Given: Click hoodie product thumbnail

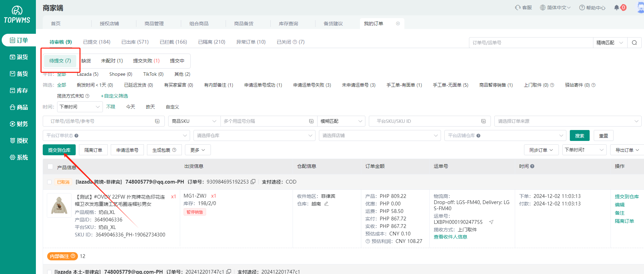Looking at the screenshot, I should pyautogui.click(x=59, y=205).
